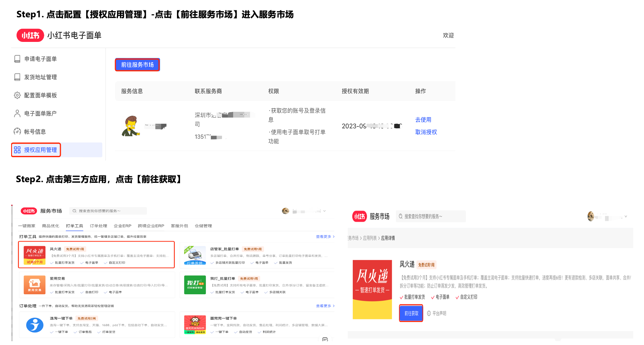Click the 联系服务商 column header
Image resolution: width=644 pixels, height=345 pixels.
pos(208,91)
